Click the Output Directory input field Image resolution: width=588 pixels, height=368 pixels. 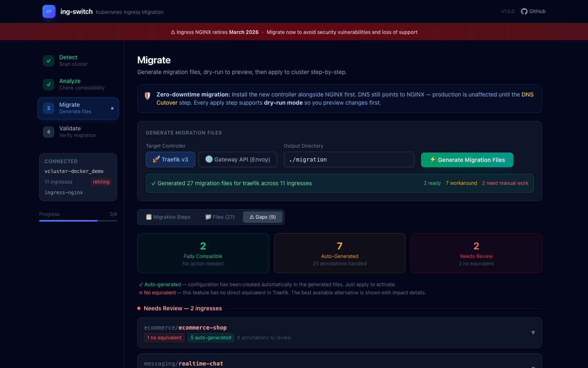[349, 159]
